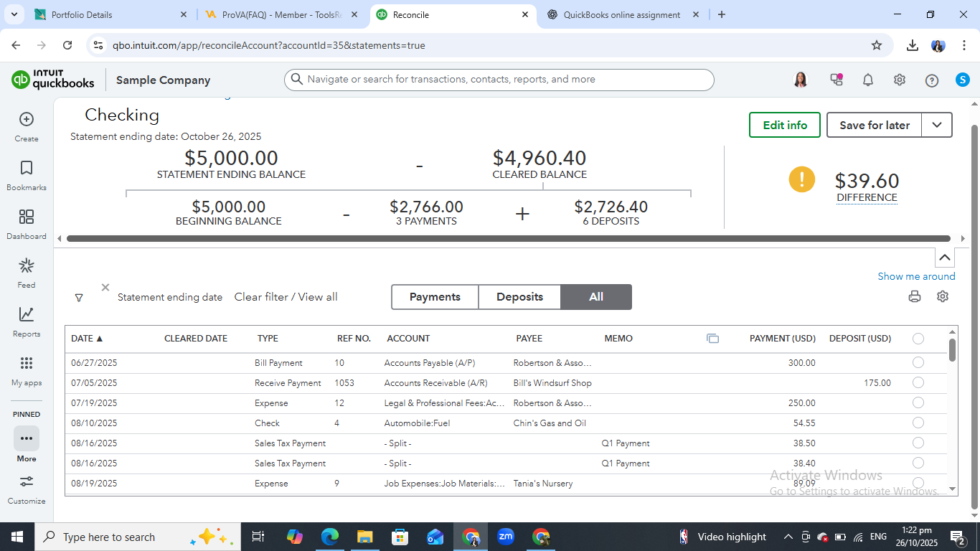Click the filter funnel icon
980x551 pixels.
click(x=79, y=298)
